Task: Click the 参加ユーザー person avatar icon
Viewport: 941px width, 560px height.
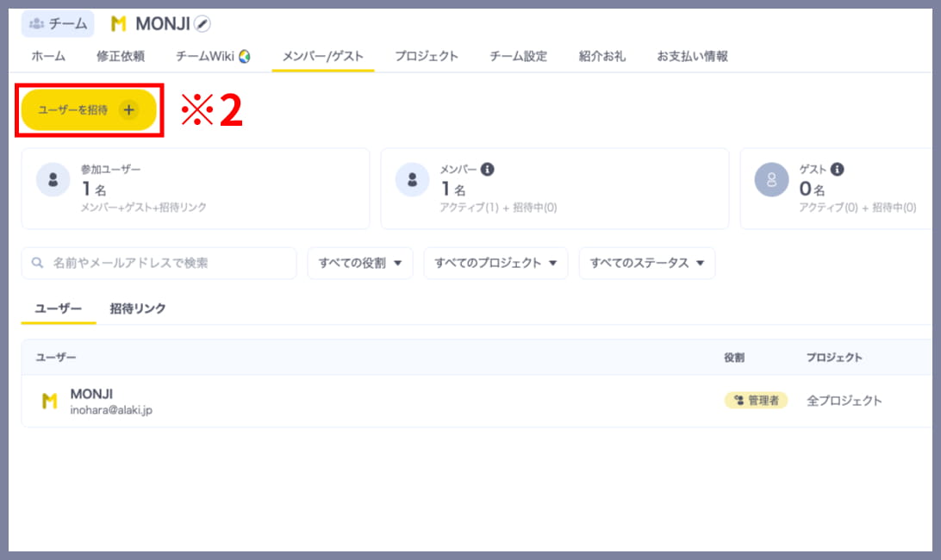Action: pos(53,179)
